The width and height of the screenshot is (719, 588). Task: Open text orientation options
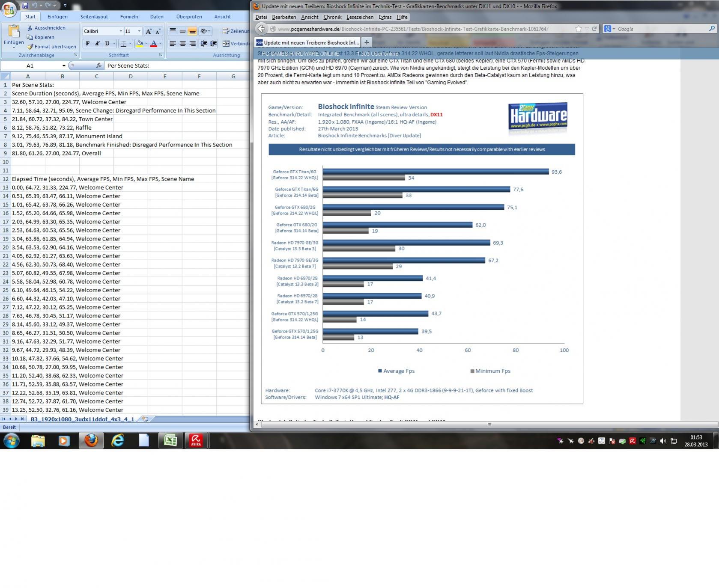(x=206, y=31)
